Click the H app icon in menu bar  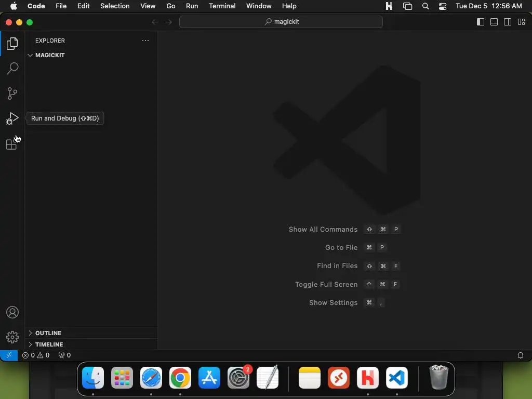point(389,6)
